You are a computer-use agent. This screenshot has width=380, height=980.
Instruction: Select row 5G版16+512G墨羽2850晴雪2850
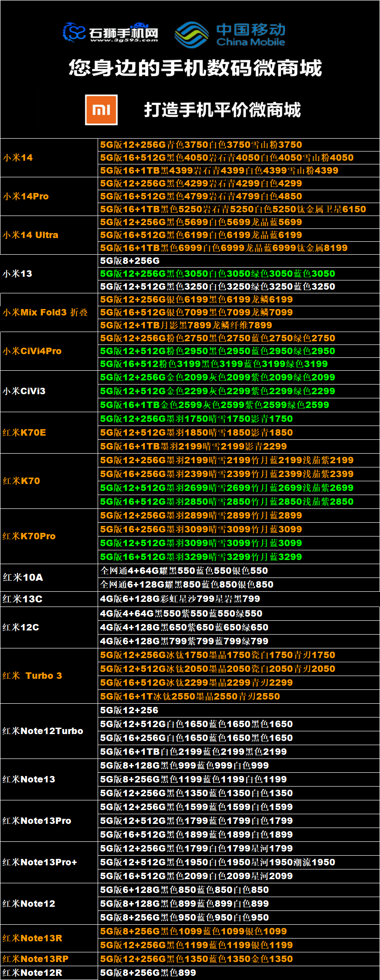[239, 502]
